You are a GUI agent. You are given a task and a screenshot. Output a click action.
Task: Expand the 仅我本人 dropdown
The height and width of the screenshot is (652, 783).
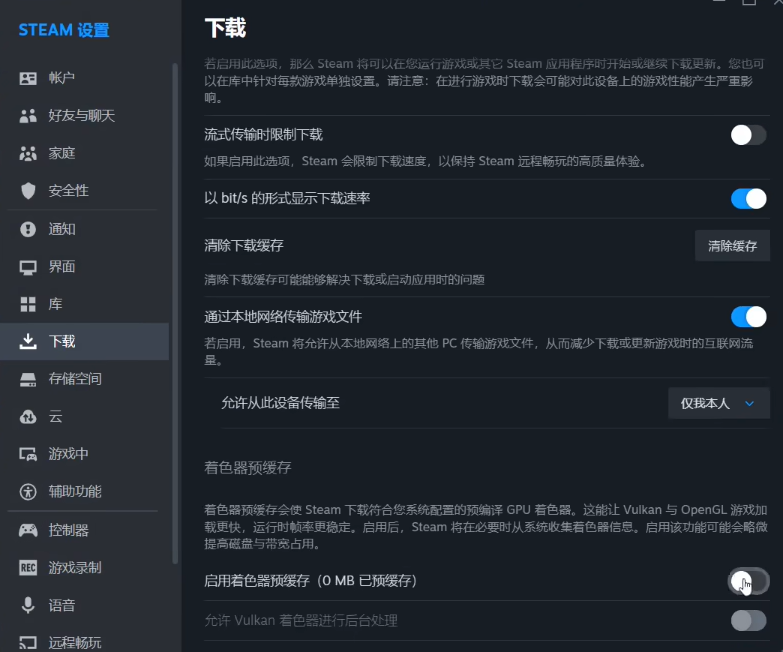click(718, 403)
